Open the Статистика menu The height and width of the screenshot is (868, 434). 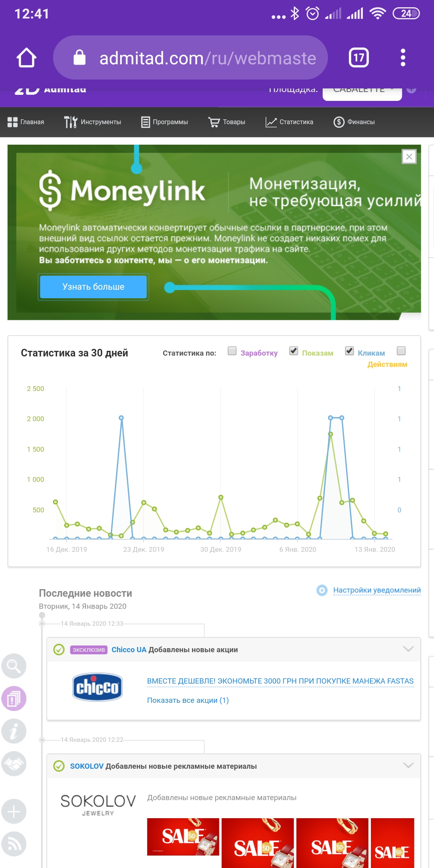pos(289,122)
